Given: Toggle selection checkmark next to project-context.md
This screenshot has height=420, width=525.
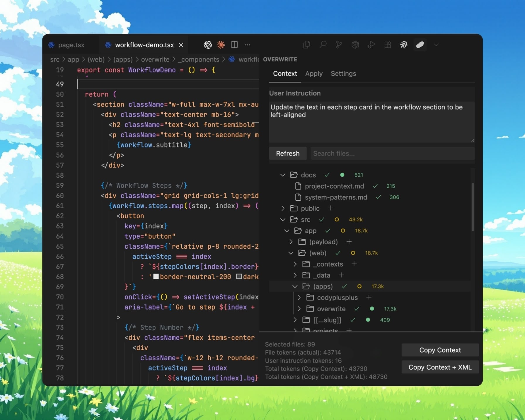Looking at the screenshot, I should click(375, 186).
